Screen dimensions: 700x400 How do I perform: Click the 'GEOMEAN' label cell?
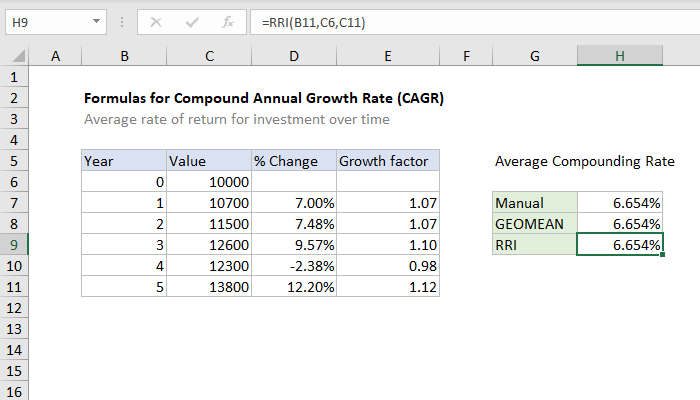click(x=534, y=224)
